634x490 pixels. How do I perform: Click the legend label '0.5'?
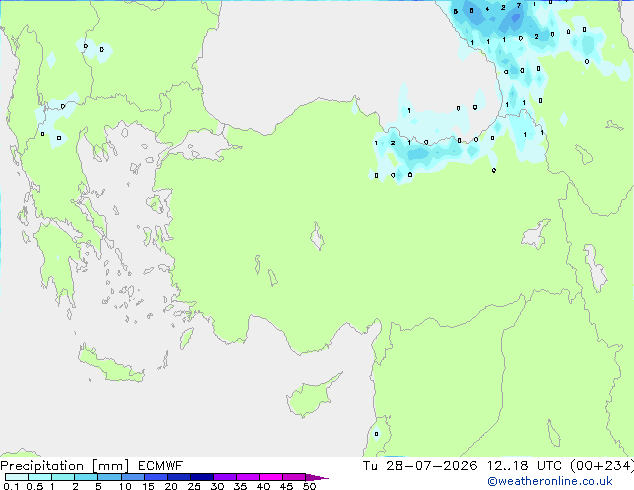(34, 486)
